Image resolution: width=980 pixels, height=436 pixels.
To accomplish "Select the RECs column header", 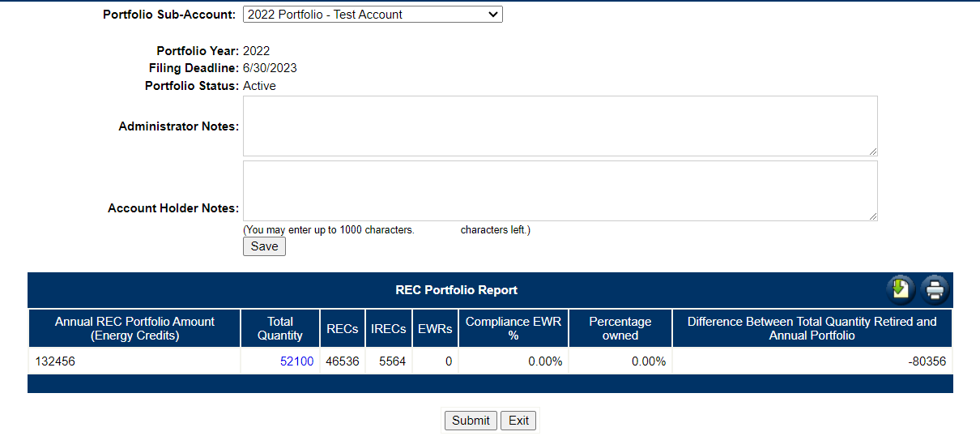I will (343, 328).
